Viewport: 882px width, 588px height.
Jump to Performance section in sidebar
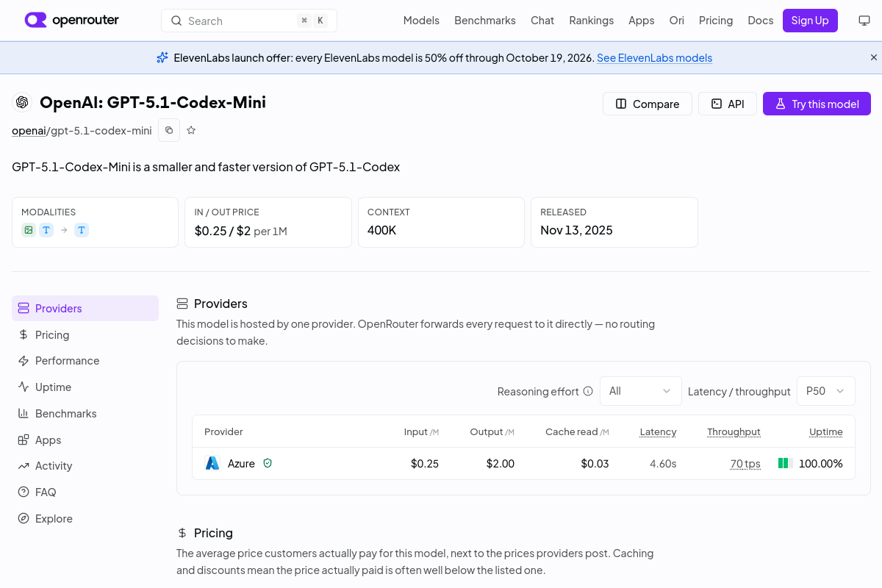(85, 360)
